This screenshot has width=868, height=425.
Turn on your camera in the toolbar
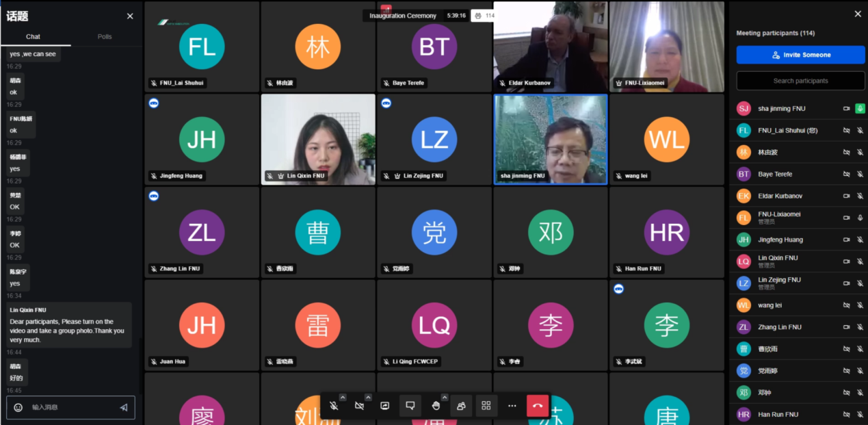tap(359, 406)
